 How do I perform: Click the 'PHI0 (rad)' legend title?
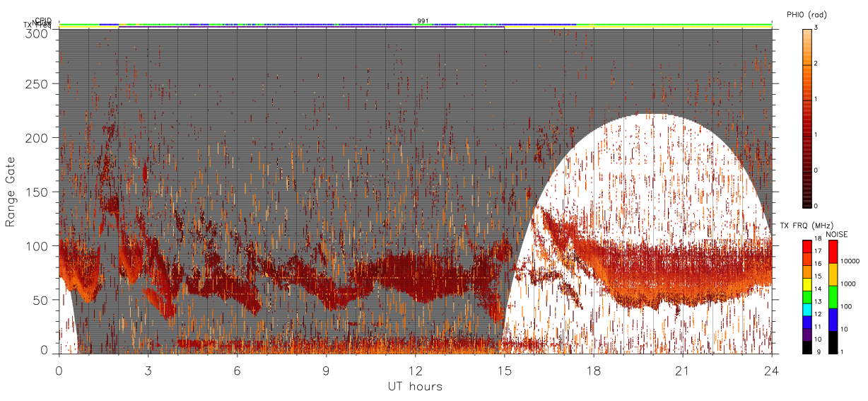tap(807, 14)
